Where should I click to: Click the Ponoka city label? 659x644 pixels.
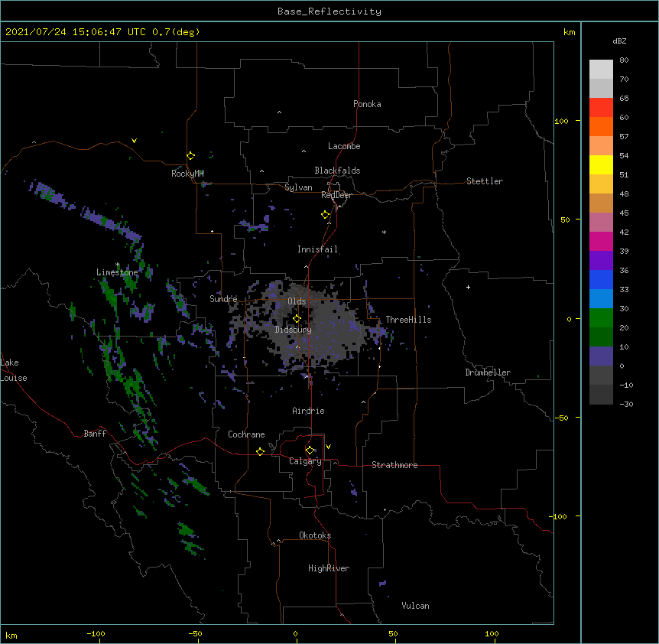pos(367,104)
